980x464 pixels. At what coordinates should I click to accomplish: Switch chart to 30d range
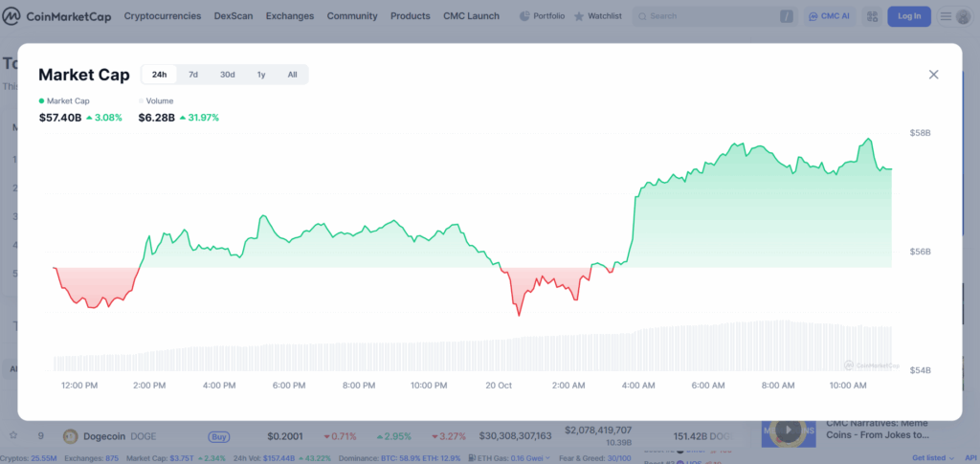click(228, 75)
